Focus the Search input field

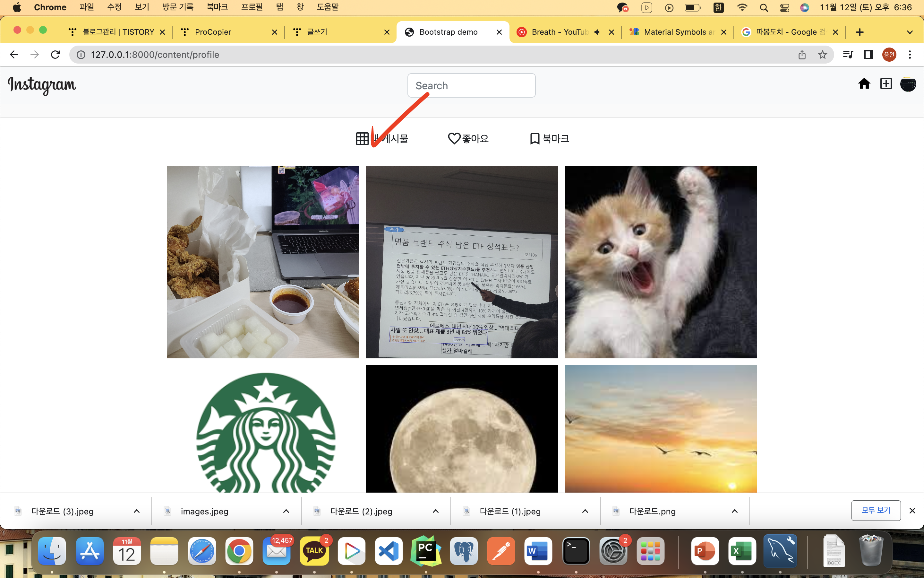point(471,85)
